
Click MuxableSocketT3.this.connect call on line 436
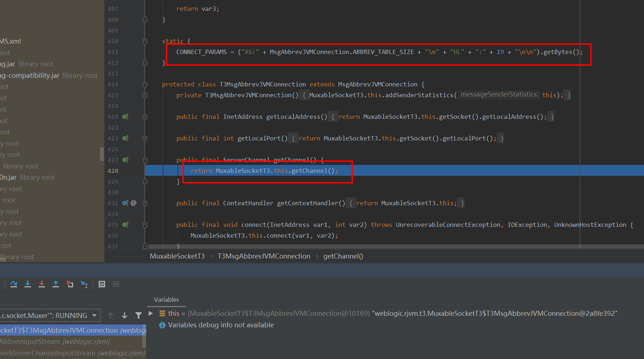pos(264,235)
